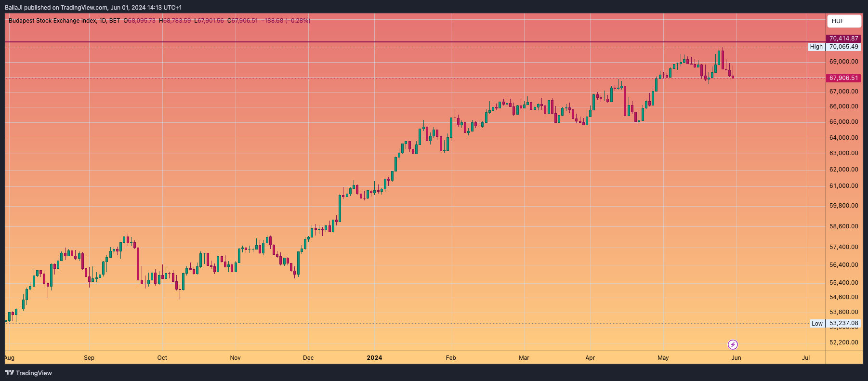Click the Feb label on time axis
Image resolution: width=868 pixels, height=381 pixels.
(x=451, y=358)
